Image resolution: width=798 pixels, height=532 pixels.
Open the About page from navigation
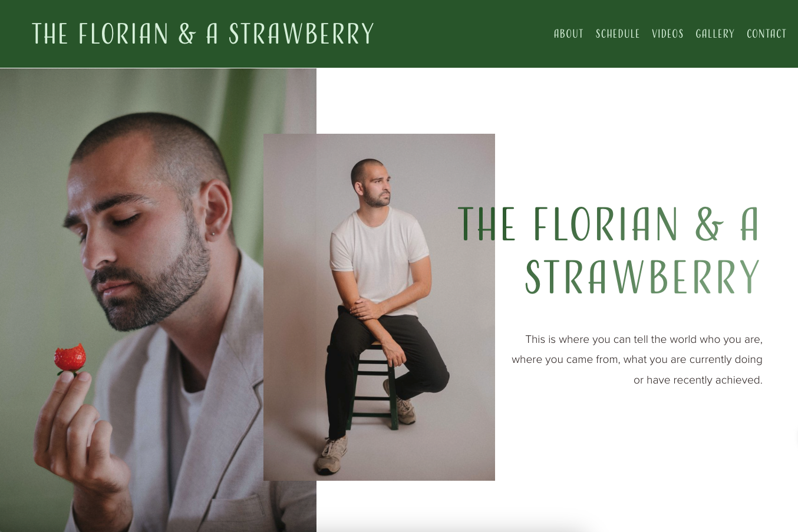coord(568,34)
